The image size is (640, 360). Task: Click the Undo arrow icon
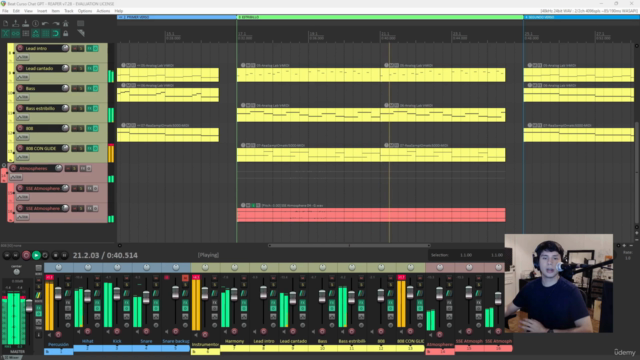(45, 24)
